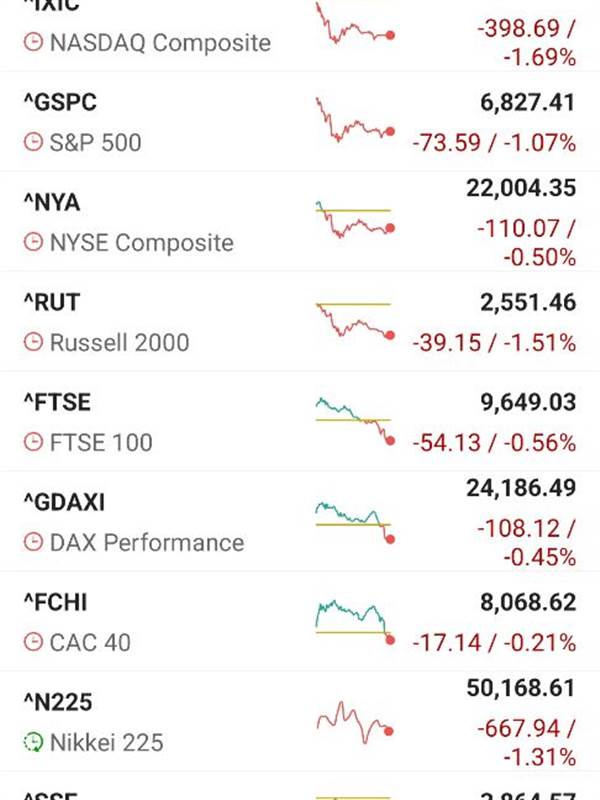Open the ^GDAXI ticker symbol

coord(64,503)
